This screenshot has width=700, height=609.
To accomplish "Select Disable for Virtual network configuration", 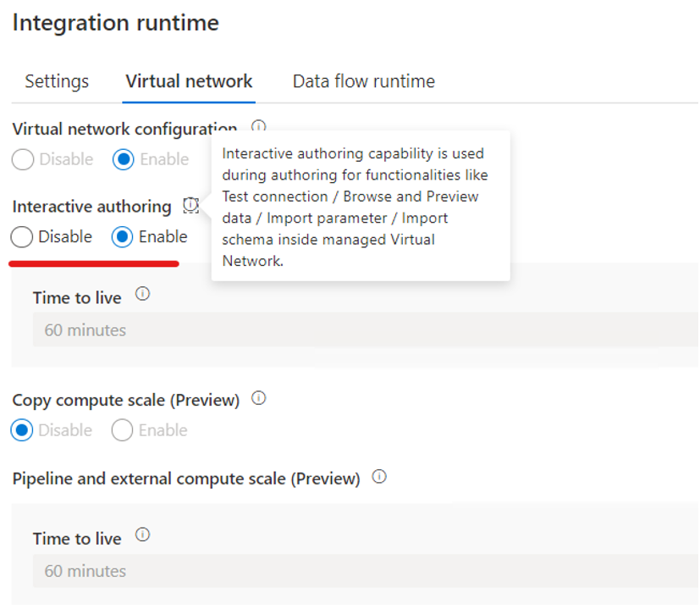I will 23,159.
